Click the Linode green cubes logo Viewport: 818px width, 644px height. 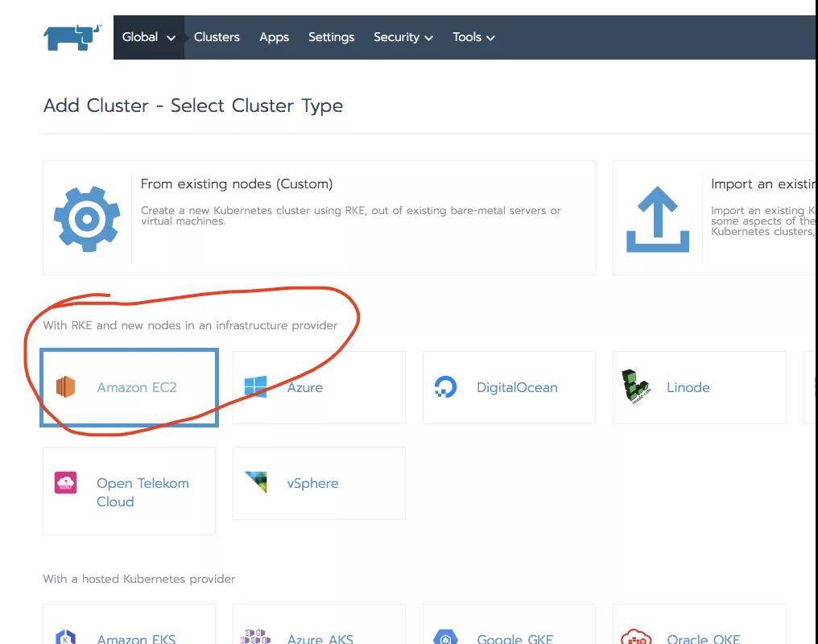(636, 387)
